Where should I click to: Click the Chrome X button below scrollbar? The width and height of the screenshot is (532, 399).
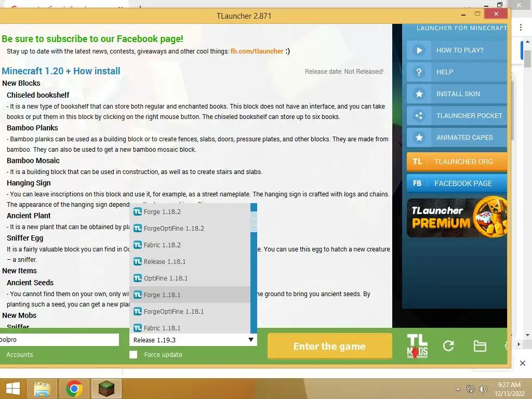[x=523, y=363]
